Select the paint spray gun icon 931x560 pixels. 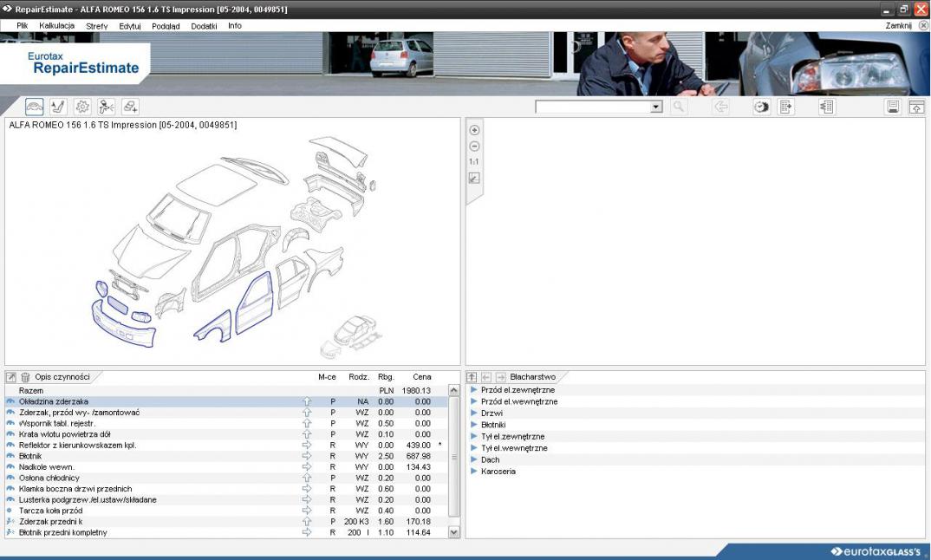click(107, 107)
